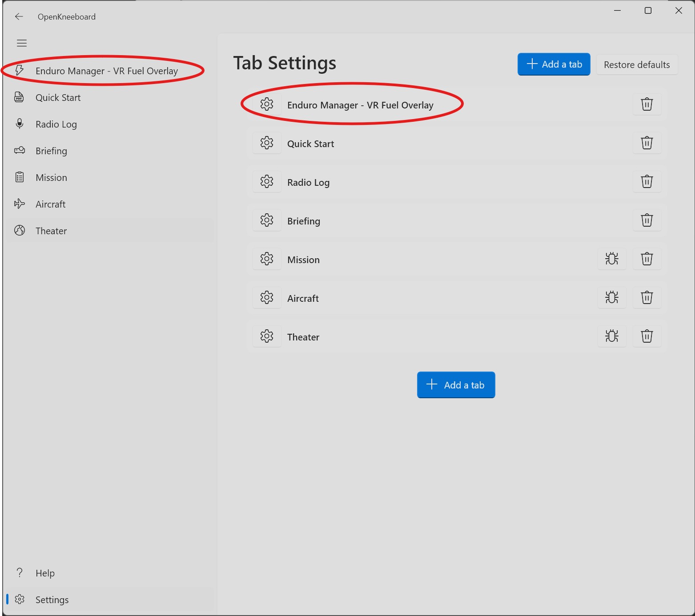Viewport: 695px width, 616px height.
Task: Click Theater text in tab list
Action: click(x=303, y=337)
